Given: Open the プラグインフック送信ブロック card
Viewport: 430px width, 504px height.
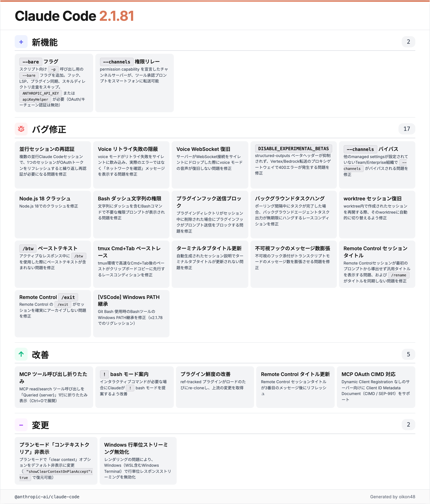Looking at the screenshot, I should (210, 214).
